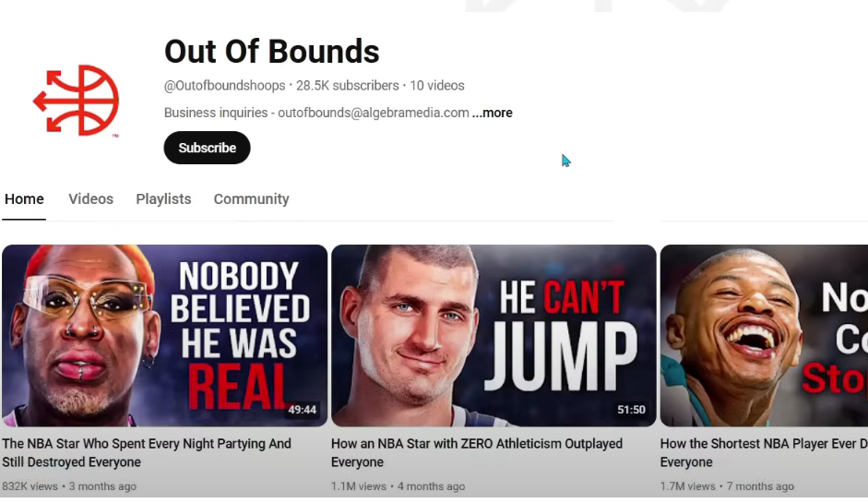Switch to the Videos tab
Screen dimensions: 868x503
point(90,198)
